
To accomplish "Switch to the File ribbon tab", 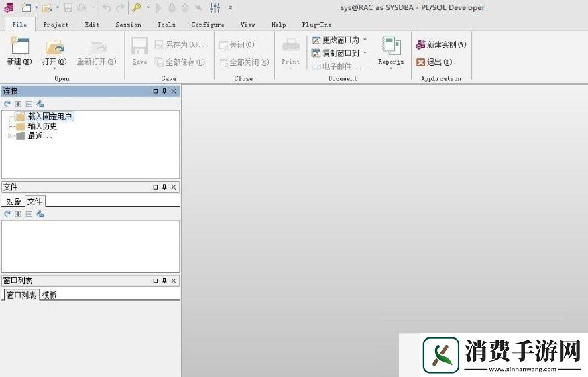I will pos(20,25).
